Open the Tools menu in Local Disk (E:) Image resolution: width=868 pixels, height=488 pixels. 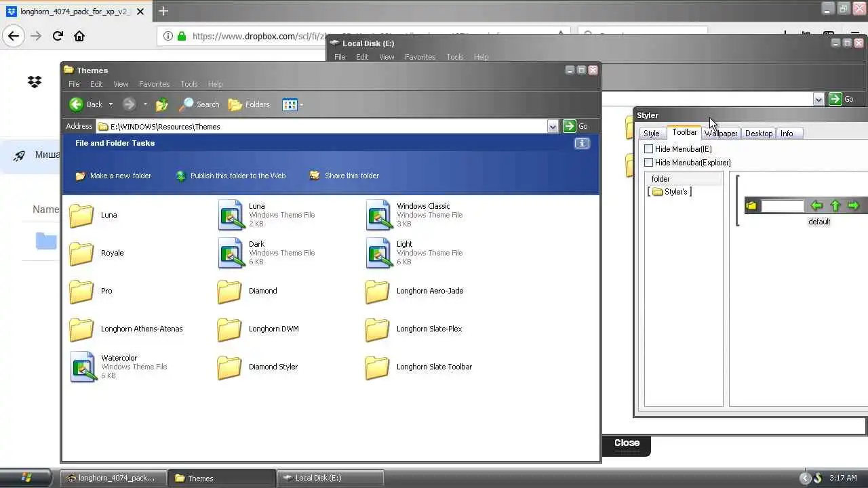[455, 57]
